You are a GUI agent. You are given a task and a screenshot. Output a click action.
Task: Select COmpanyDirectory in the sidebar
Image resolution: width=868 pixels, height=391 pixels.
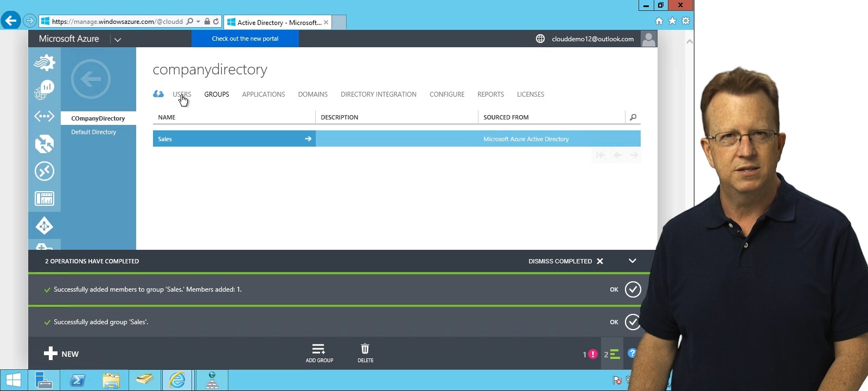tap(98, 118)
